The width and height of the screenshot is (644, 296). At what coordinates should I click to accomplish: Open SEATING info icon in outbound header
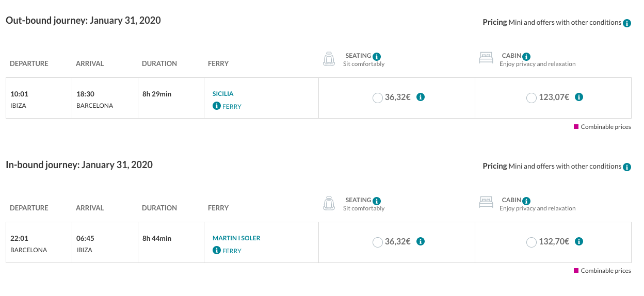377,56
